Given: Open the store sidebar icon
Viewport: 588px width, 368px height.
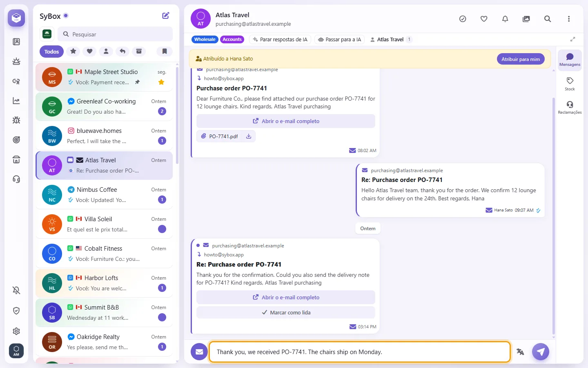Looking at the screenshot, I should tap(16, 159).
